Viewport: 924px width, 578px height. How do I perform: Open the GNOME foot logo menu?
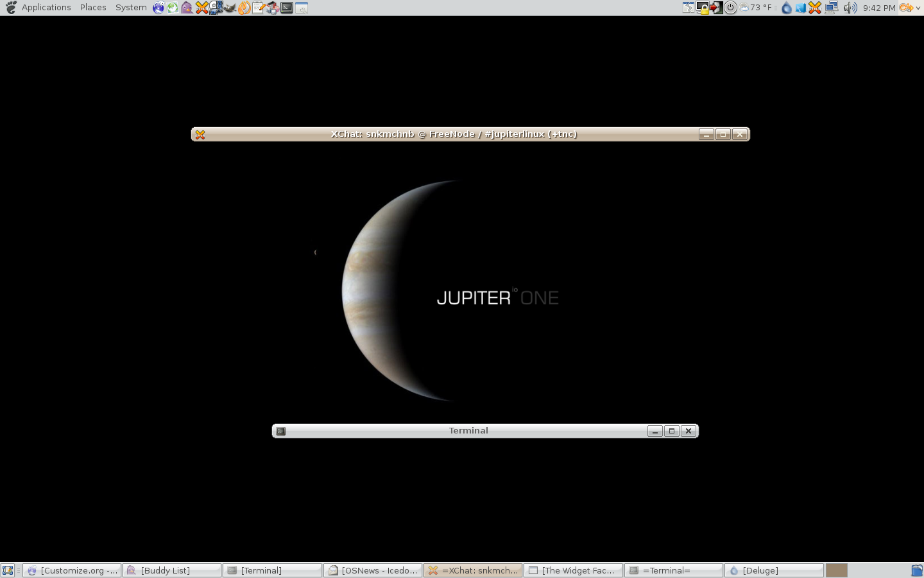(11, 8)
